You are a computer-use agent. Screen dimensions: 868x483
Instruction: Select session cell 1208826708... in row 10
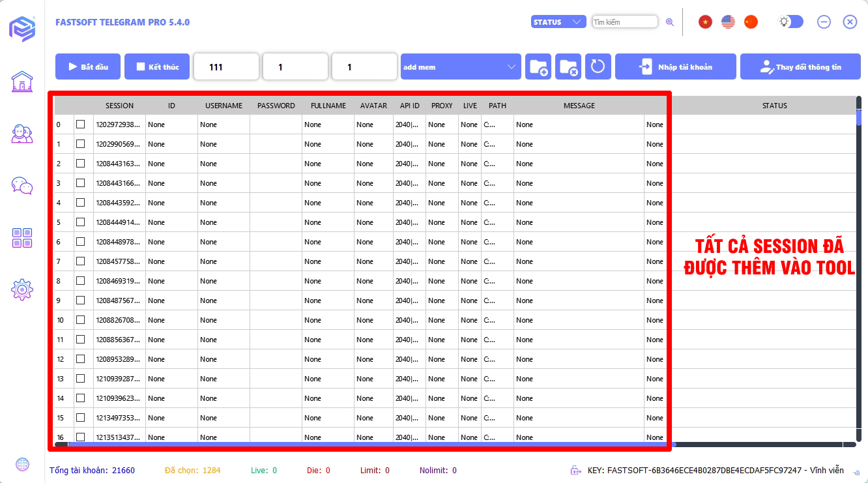coord(119,319)
